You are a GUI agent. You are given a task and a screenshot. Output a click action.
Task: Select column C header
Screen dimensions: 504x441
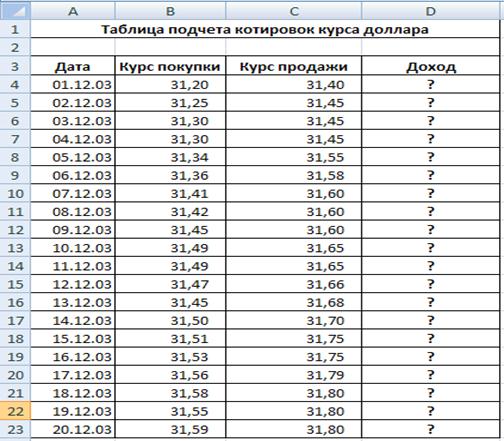click(x=294, y=11)
